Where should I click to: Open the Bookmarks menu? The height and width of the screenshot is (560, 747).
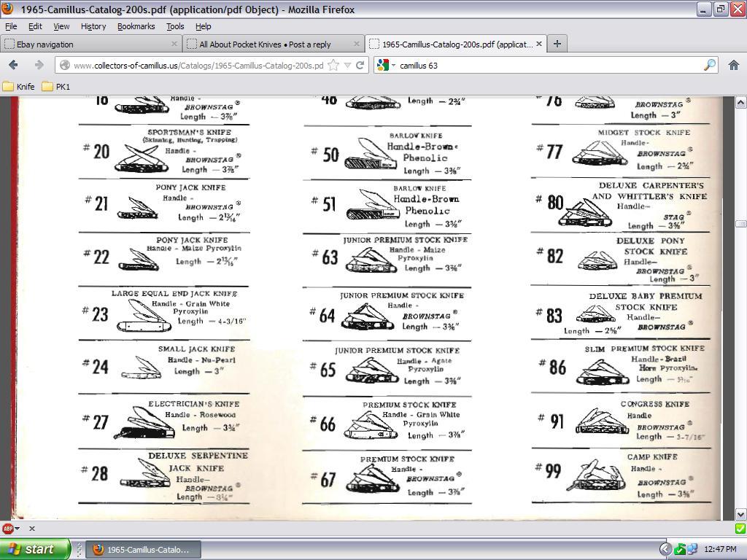coord(136,26)
